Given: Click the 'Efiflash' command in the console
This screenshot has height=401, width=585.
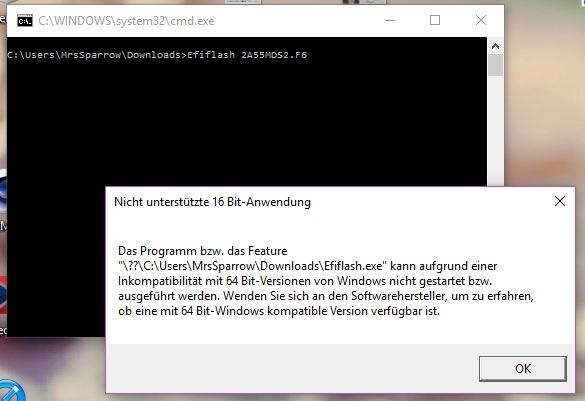Looking at the screenshot, I should (211, 55).
